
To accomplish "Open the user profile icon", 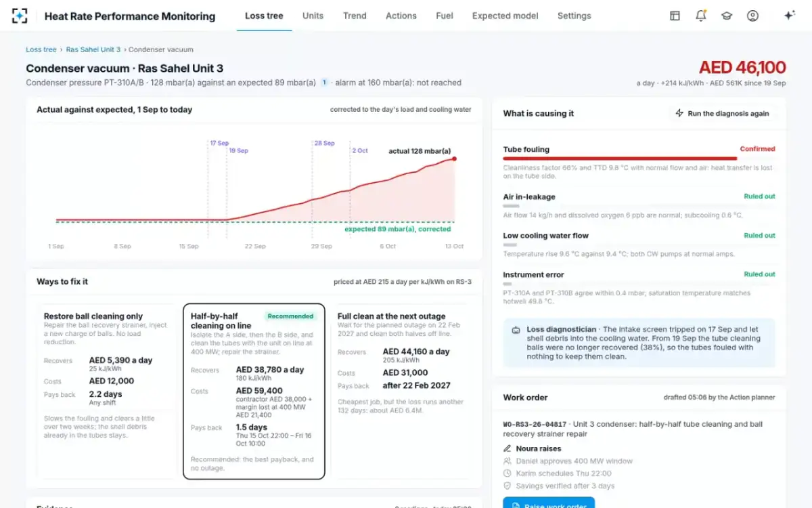I will 752,16.
